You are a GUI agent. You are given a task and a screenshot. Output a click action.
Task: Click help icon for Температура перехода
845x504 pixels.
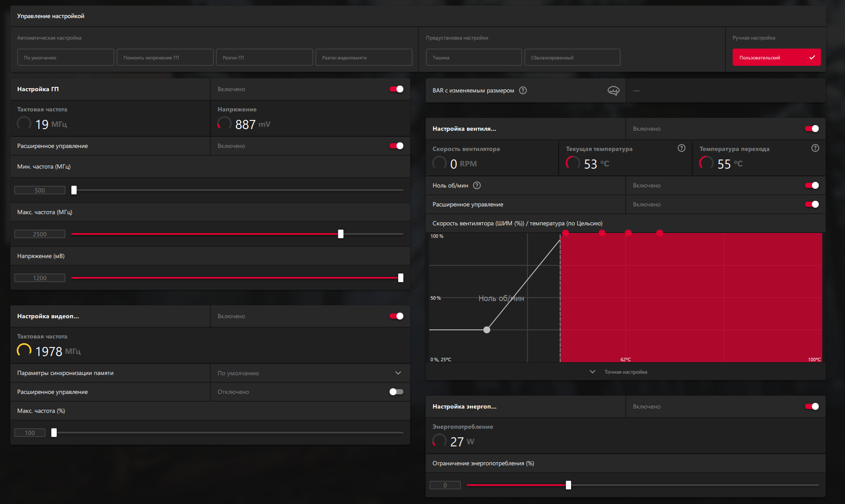pos(815,148)
